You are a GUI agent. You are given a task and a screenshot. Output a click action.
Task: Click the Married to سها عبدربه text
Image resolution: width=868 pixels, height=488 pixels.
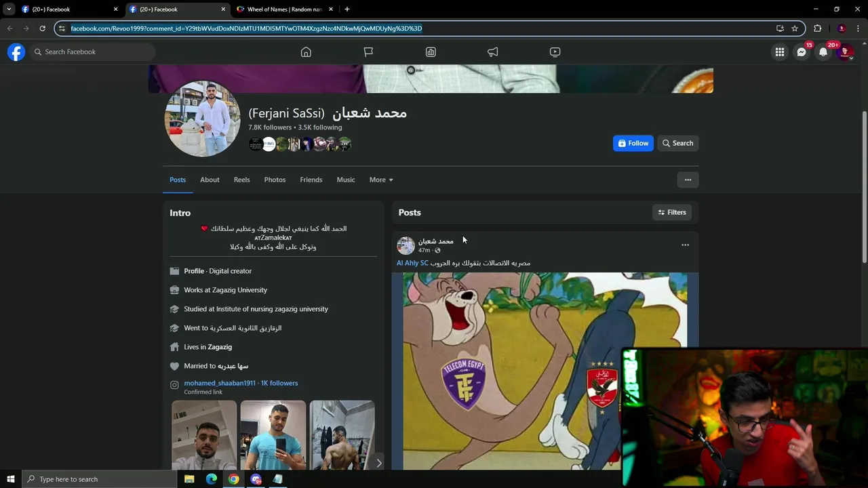coord(216,366)
